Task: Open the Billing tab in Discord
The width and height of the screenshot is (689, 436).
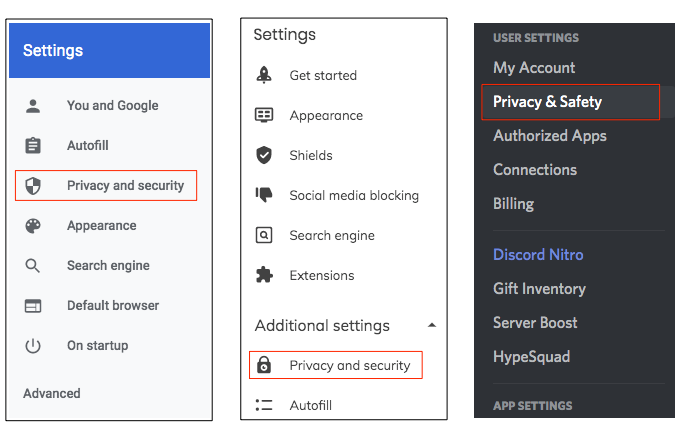Action: click(x=513, y=204)
